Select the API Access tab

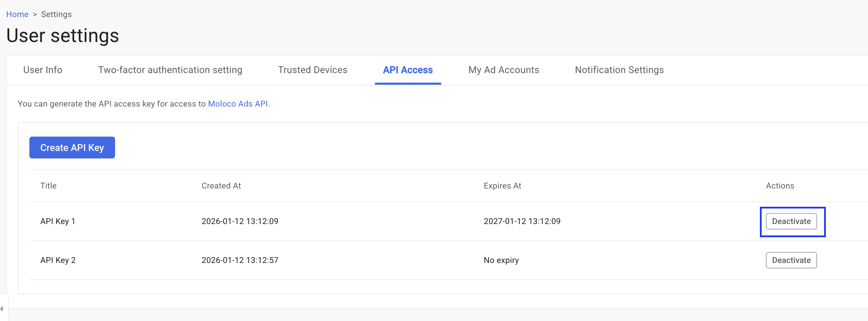tap(408, 70)
